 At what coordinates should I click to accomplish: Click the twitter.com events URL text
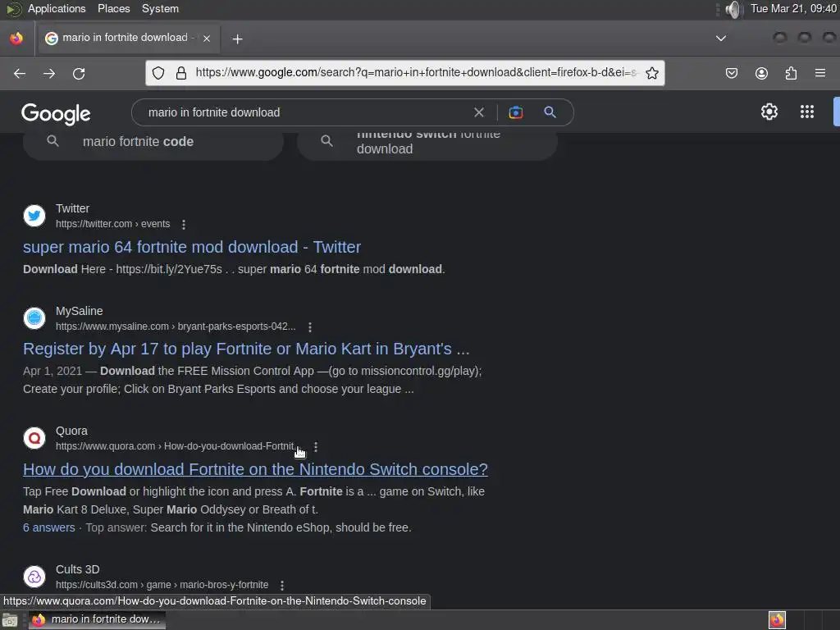coord(112,224)
